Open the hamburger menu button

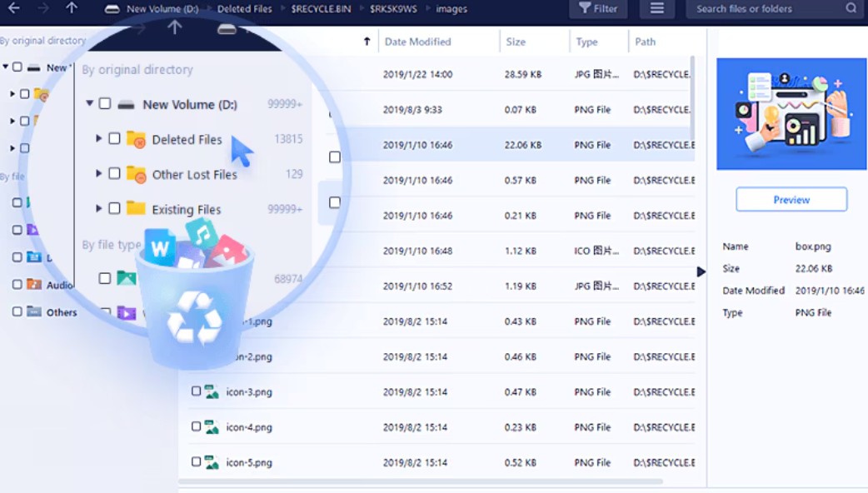click(x=656, y=8)
